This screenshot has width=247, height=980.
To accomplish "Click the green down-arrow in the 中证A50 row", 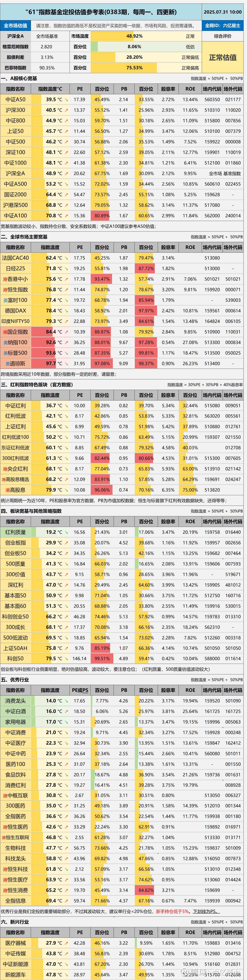I will (x=67, y=100).
